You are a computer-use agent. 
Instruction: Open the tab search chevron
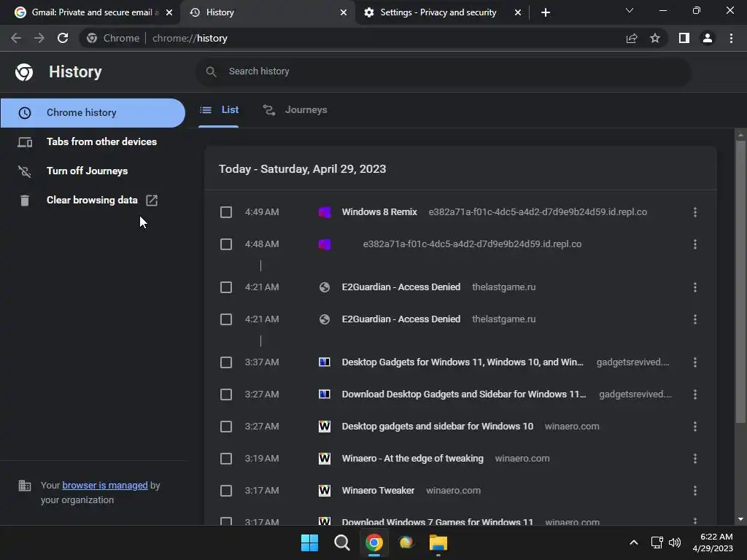click(630, 10)
